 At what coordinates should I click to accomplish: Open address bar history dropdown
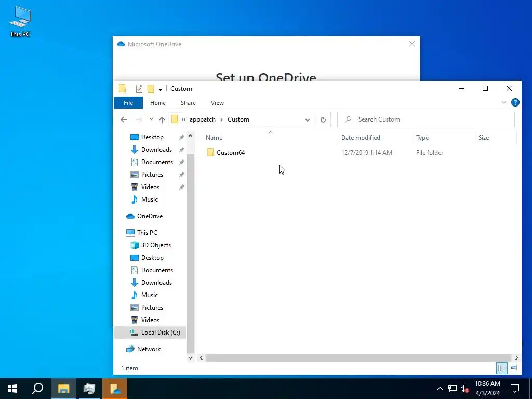308,120
